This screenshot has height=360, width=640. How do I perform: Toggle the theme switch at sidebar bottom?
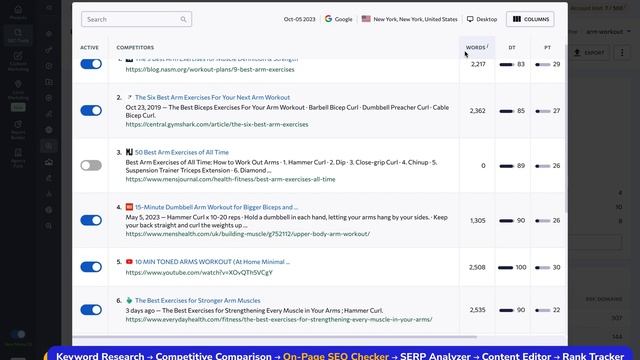[x=18, y=334]
